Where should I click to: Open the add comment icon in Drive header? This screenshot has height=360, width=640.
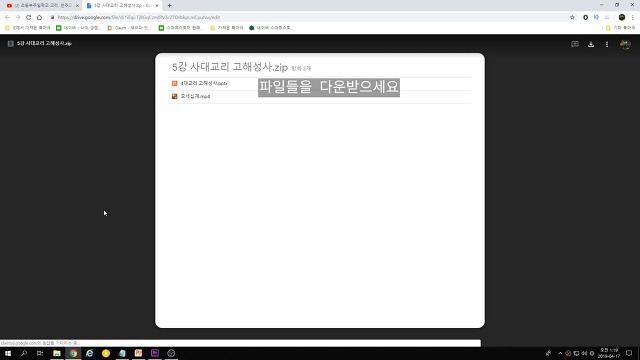pos(575,44)
